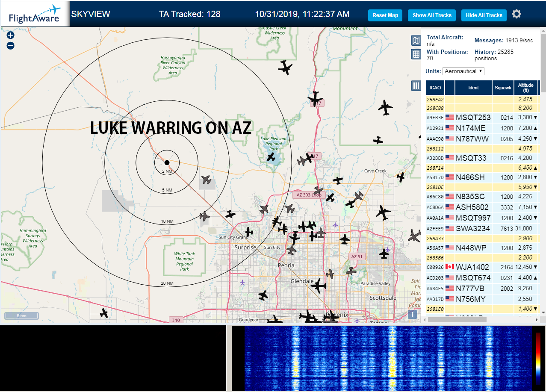
Task: Click the 2681E0 ICAO row
Action: [482, 309]
